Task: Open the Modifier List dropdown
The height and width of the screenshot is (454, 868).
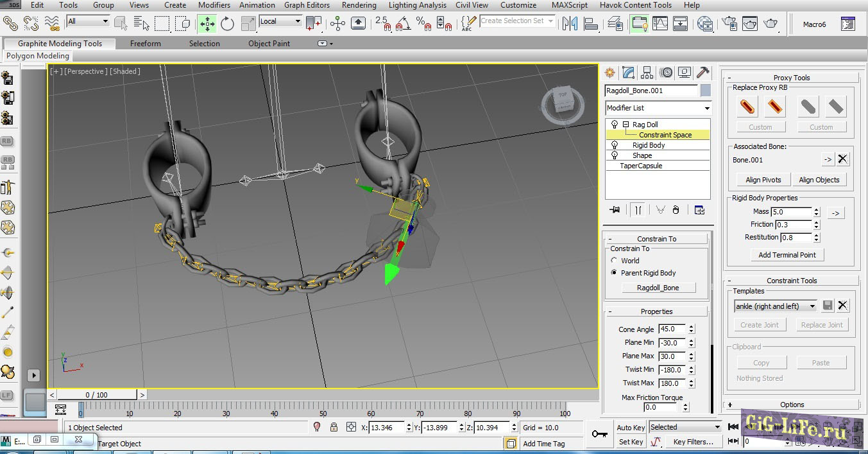Action: (x=658, y=108)
